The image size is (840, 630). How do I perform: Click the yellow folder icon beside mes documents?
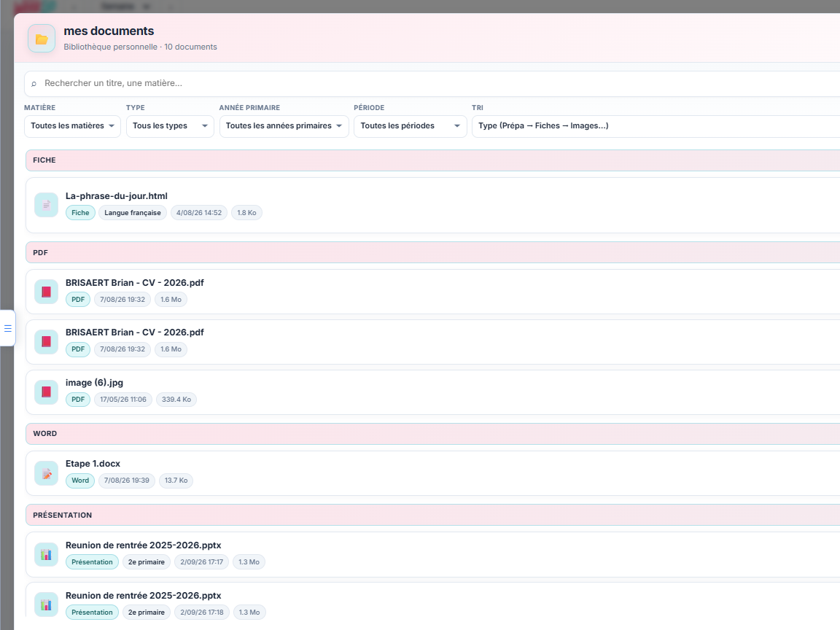pyautogui.click(x=42, y=39)
